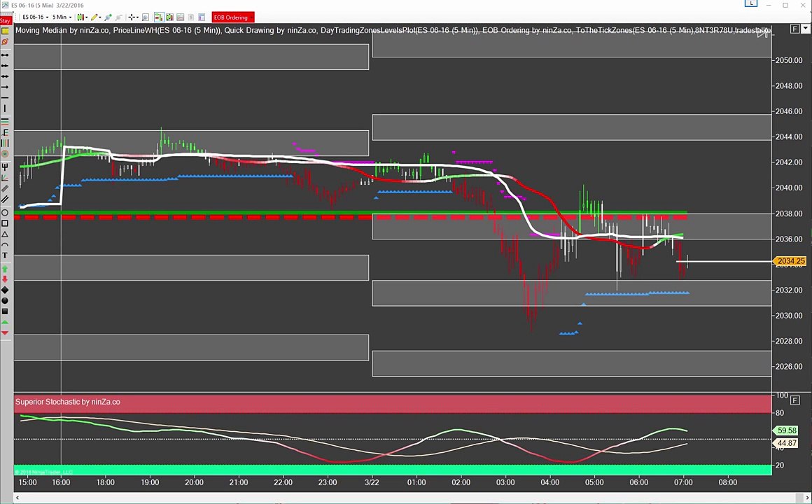Click the chart window icon in title bar
The image size is (812, 504).
click(x=5, y=5)
